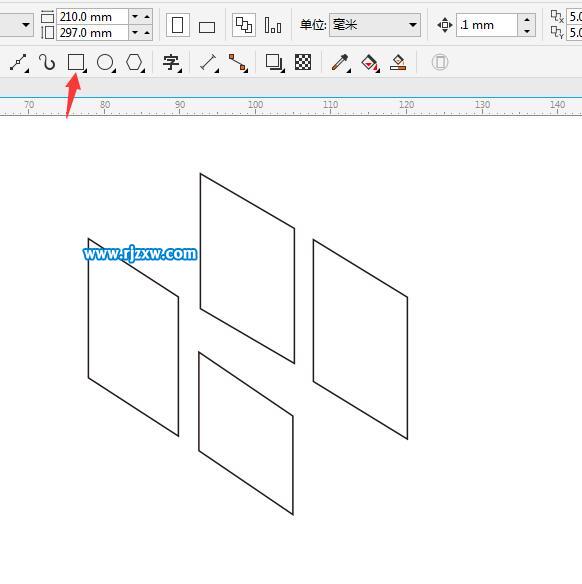Select the Color Eyedropper tool
The height and width of the screenshot is (584, 582).
[x=340, y=62]
